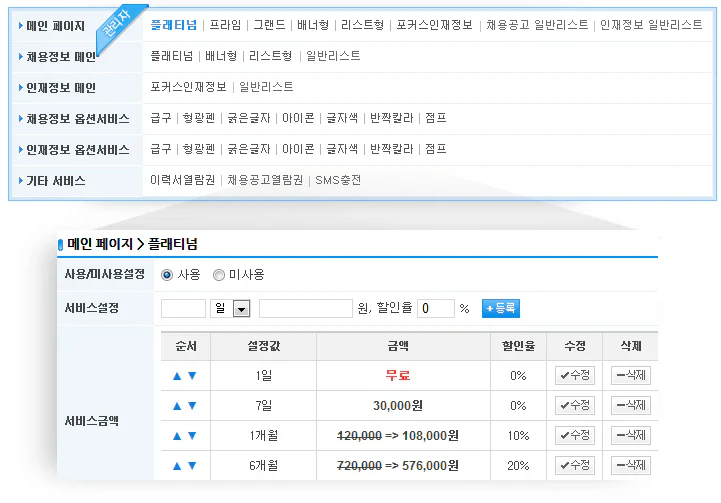
Task: Open 채용공고열람권 under 기타 서비스
Action: tap(265, 180)
